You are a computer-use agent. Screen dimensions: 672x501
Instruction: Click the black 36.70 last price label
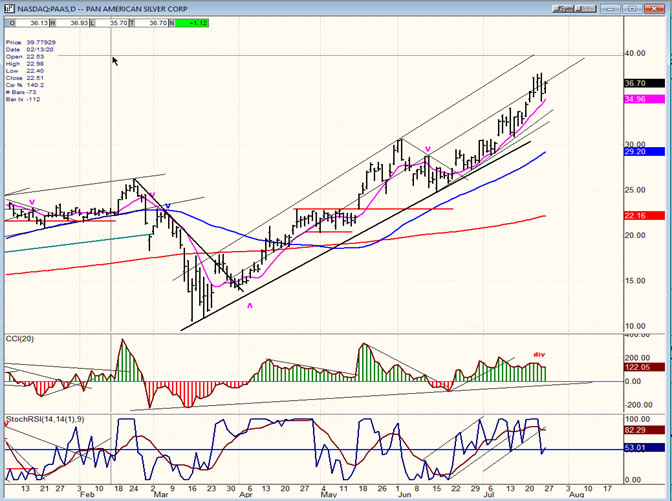pos(650,84)
